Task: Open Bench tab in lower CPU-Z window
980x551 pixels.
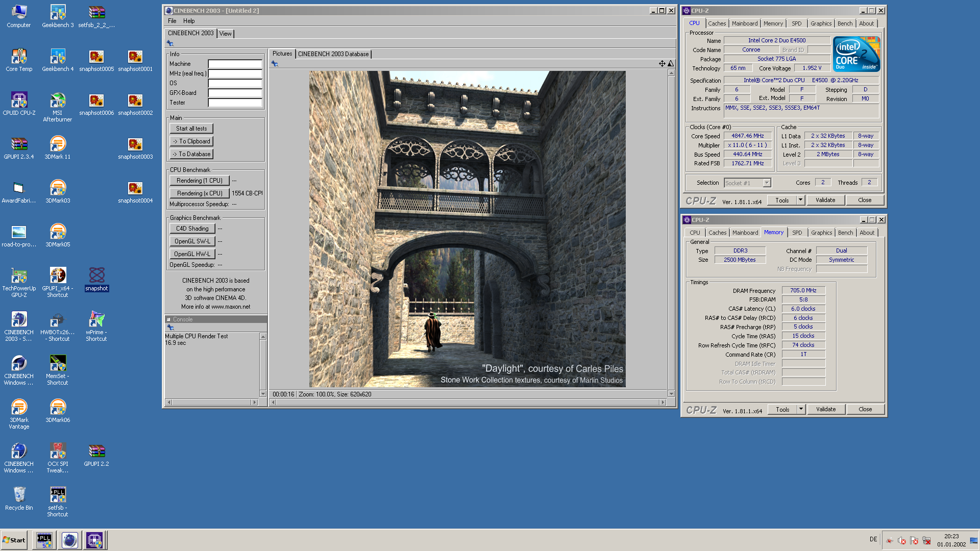Action: point(845,233)
